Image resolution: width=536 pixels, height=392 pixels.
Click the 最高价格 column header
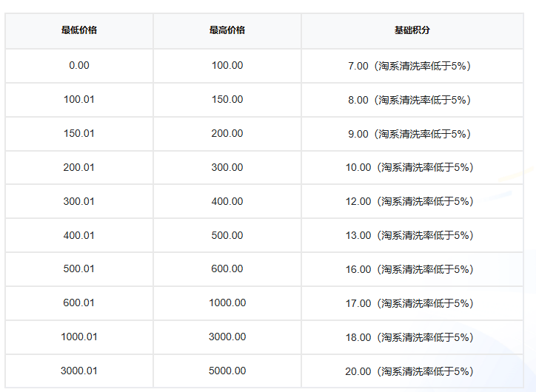pyautogui.click(x=227, y=30)
